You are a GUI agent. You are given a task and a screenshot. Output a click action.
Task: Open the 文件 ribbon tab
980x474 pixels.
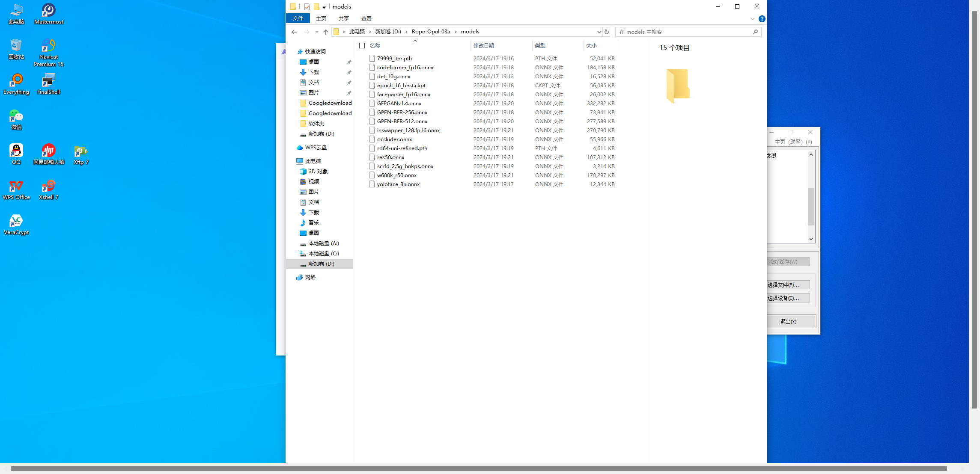(298, 18)
